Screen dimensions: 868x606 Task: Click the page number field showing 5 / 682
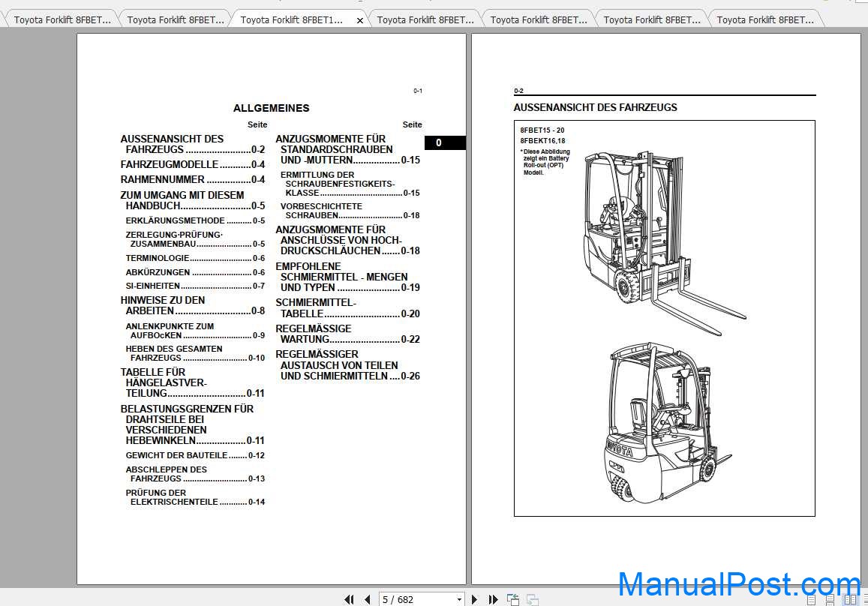[x=418, y=599]
